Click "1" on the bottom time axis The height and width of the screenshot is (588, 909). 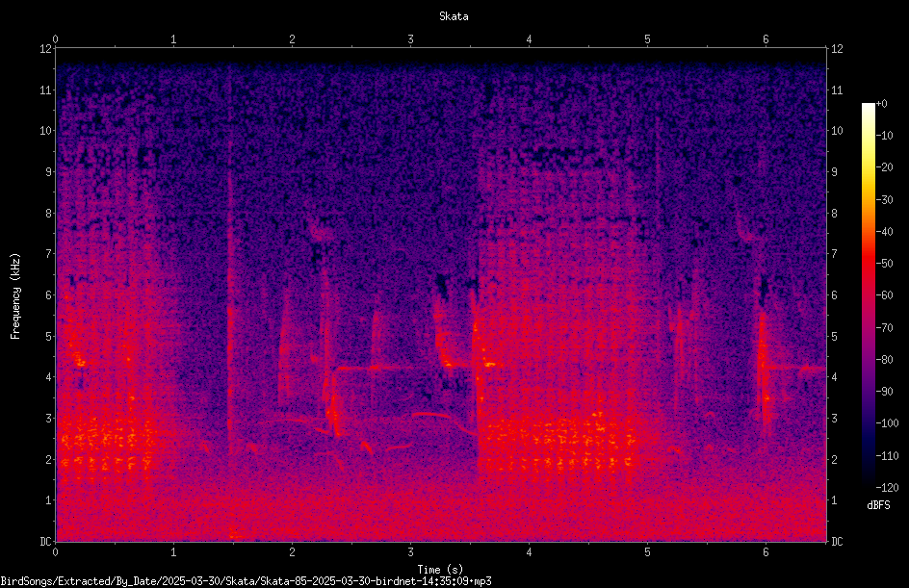(173, 552)
